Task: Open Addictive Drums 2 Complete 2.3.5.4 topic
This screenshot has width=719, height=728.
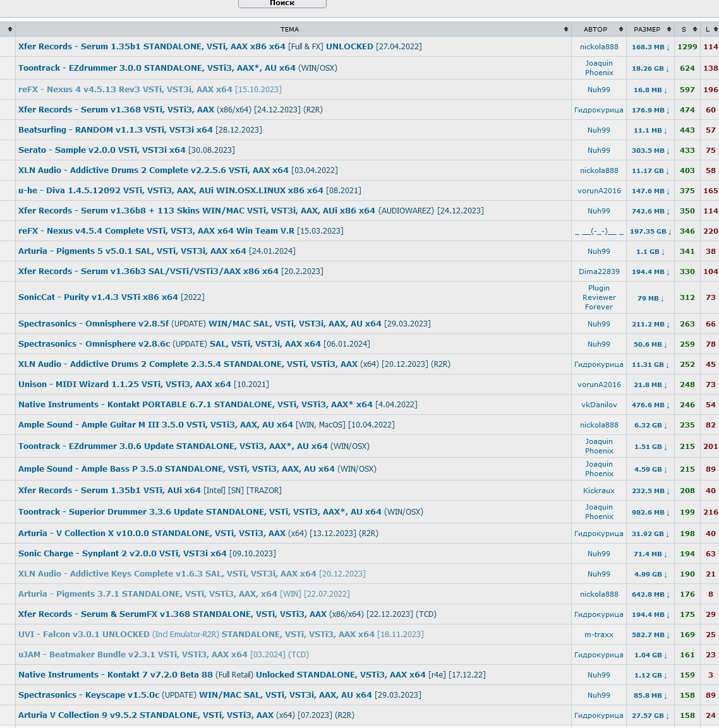Action: pyautogui.click(x=234, y=364)
